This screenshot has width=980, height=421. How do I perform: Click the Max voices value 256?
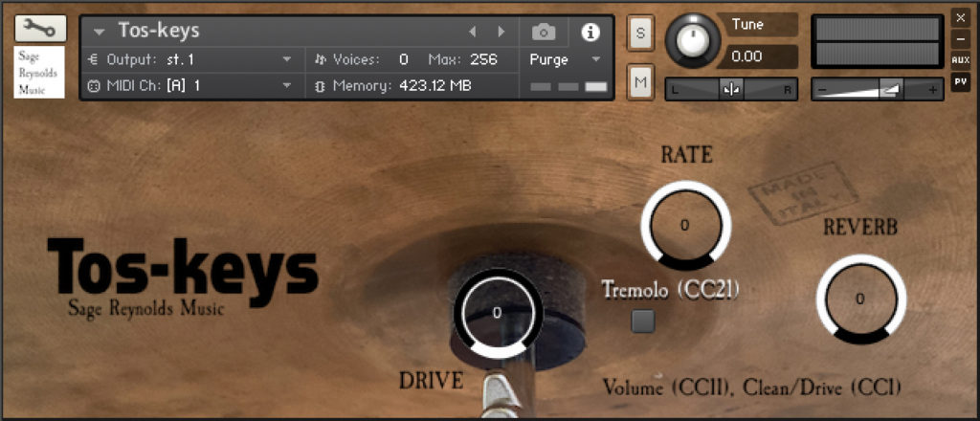483,60
